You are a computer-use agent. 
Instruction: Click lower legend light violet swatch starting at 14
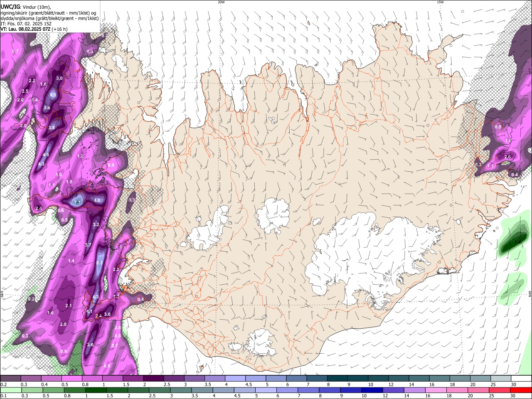pyautogui.click(x=414, y=390)
